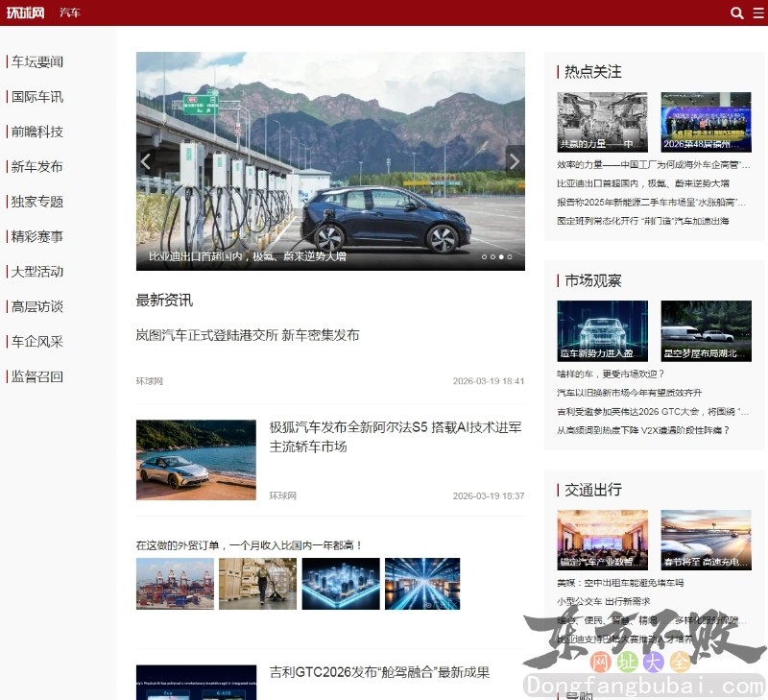Open the 监督召回 sidebar section

(x=36, y=377)
